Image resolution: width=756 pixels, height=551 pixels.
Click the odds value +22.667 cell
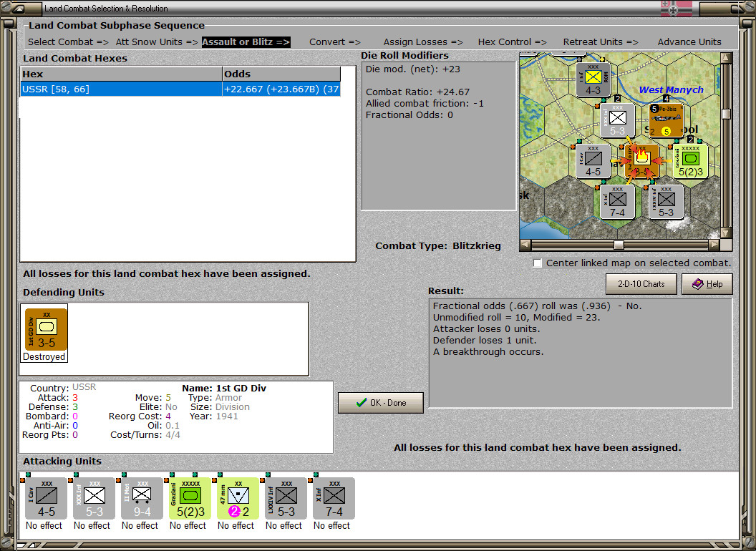(x=281, y=89)
